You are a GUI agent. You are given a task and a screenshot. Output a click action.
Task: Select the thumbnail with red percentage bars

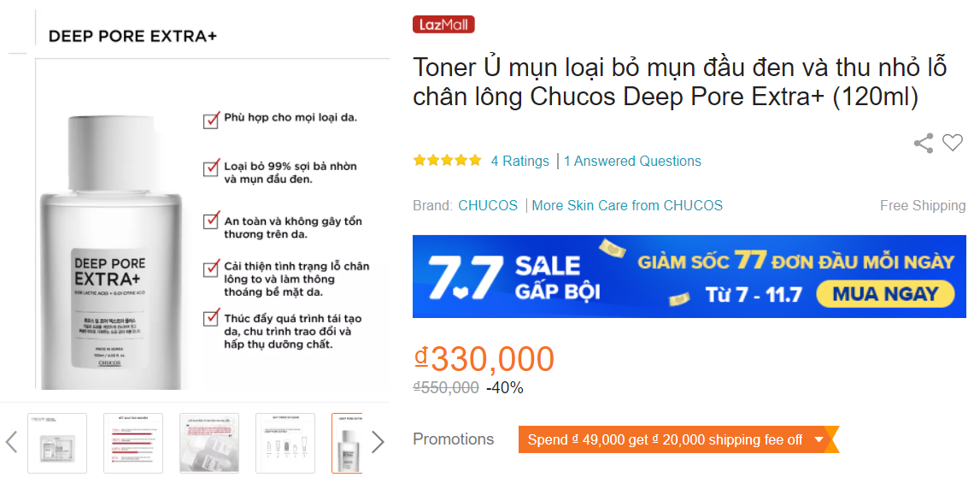[133, 443]
